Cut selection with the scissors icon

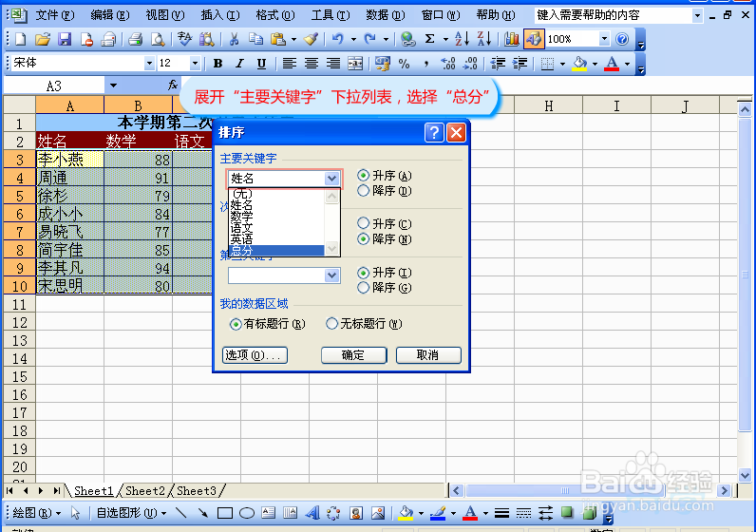point(234,39)
